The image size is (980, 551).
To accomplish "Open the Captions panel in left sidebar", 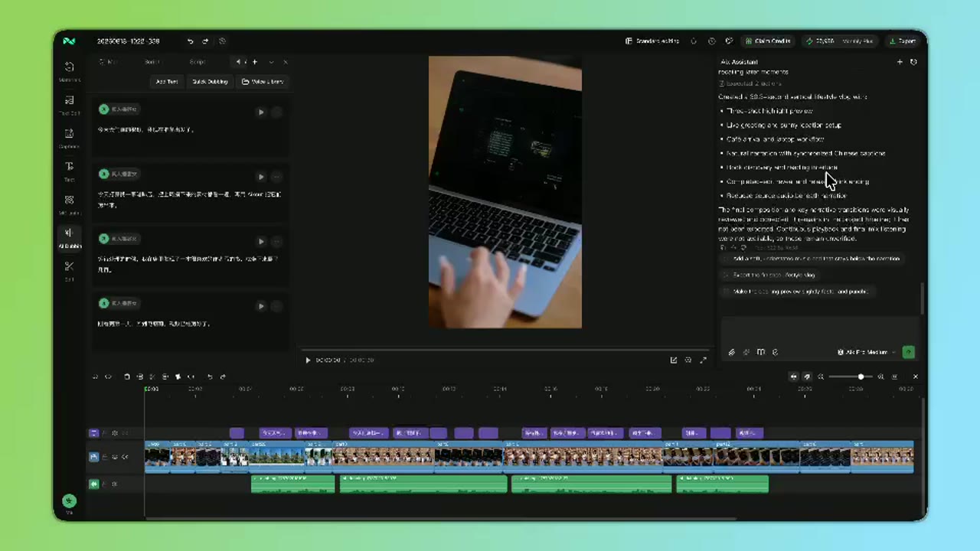I will click(x=69, y=138).
